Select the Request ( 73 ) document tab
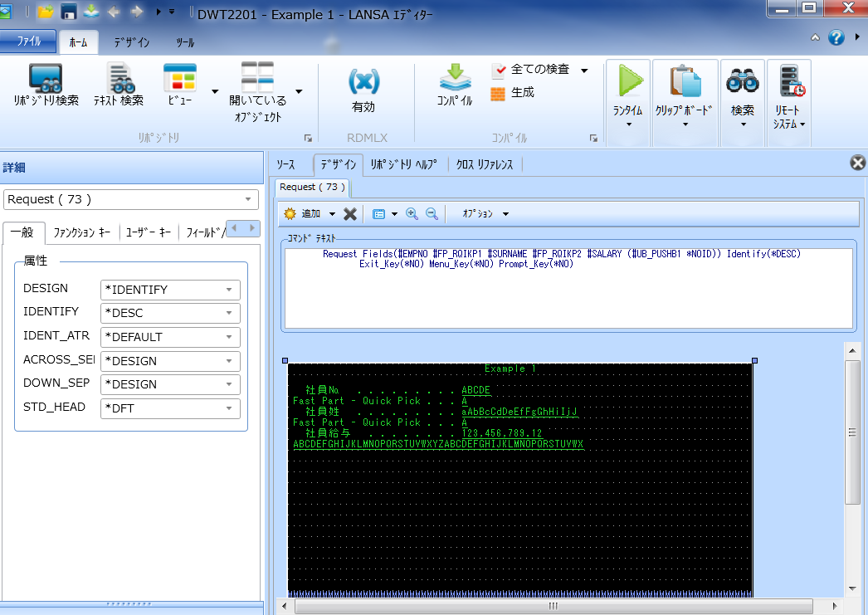 pos(312,187)
